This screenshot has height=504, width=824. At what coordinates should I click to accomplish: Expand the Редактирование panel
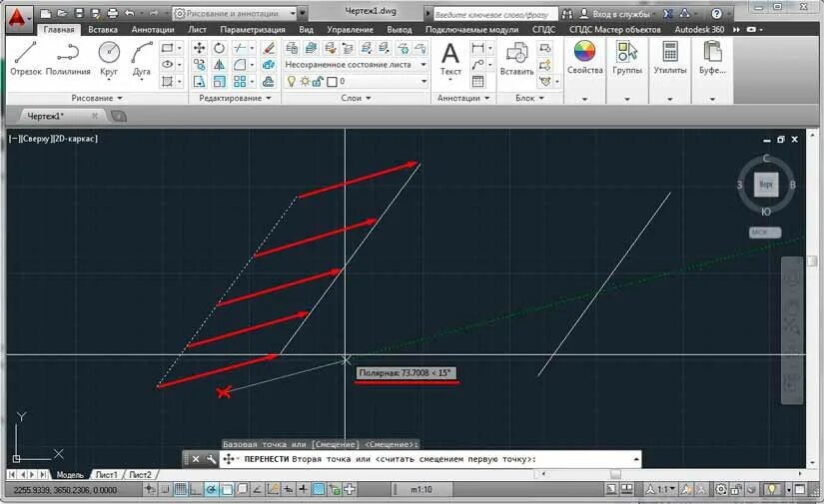235,98
